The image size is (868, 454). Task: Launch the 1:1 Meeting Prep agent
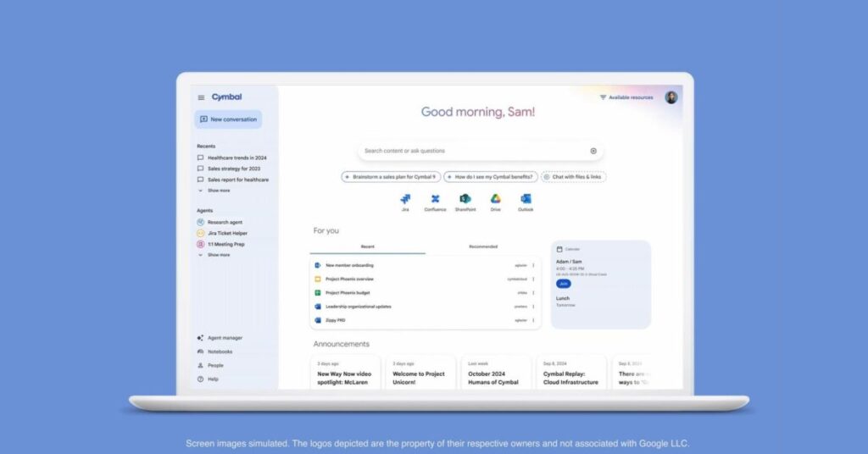[x=221, y=244]
